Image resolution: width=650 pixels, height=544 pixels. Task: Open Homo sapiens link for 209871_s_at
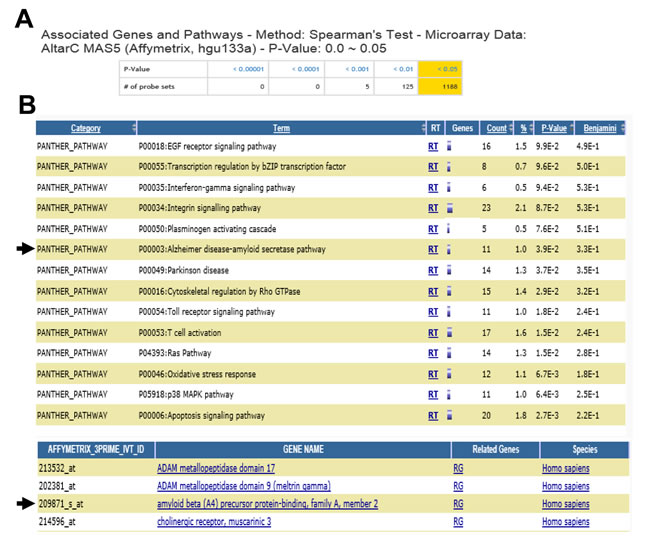point(565,504)
